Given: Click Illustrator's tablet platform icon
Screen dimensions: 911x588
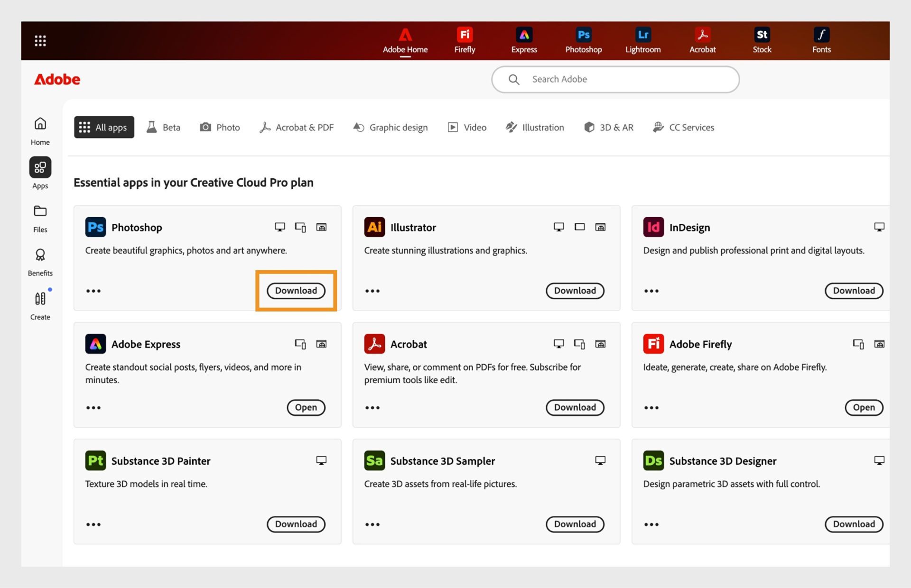Looking at the screenshot, I should [x=579, y=227].
